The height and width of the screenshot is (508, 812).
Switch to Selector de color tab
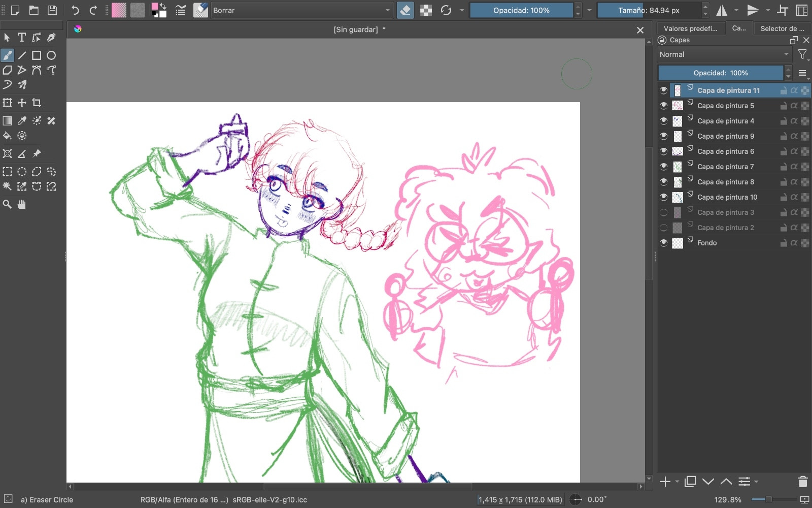(x=782, y=28)
